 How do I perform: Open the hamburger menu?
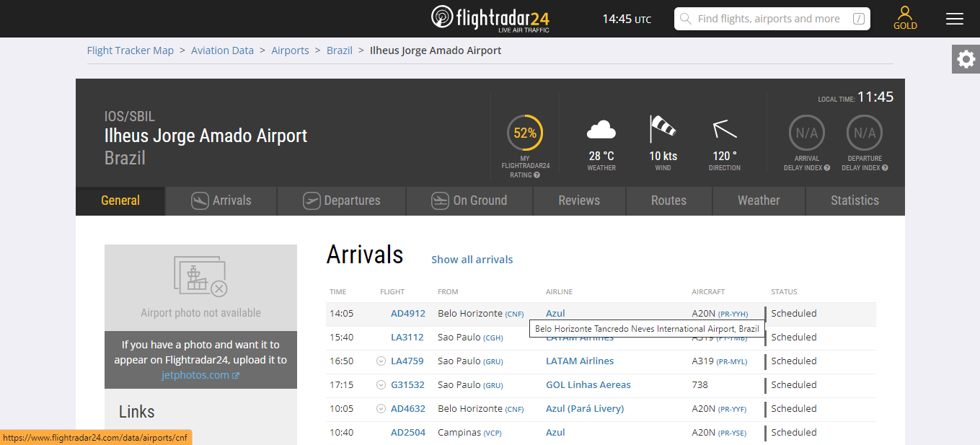click(955, 19)
